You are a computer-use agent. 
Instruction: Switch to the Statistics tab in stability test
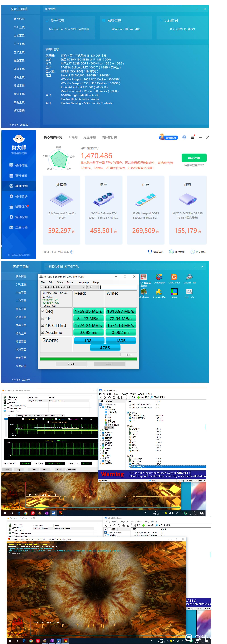[61, 416]
